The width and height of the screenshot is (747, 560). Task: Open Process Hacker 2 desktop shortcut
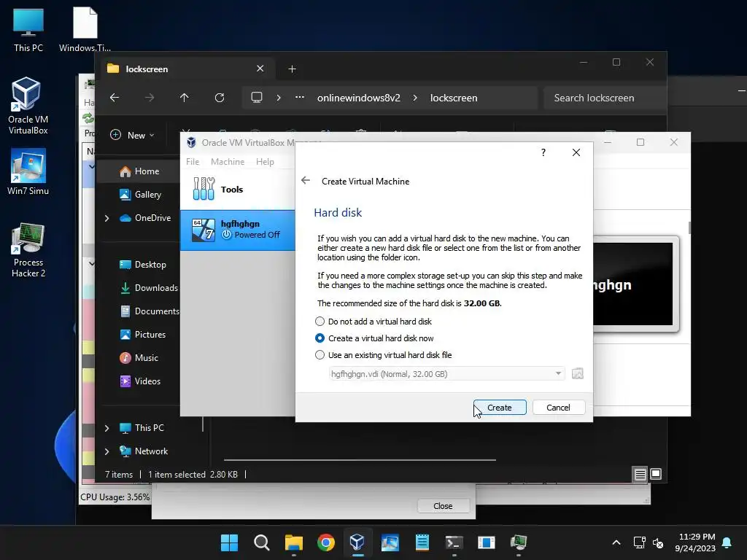(x=28, y=251)
